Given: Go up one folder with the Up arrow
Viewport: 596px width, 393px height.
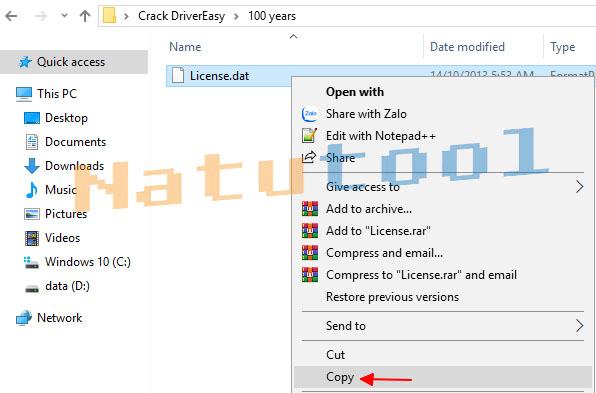Looking at the screenshot, I should (85, 16).
